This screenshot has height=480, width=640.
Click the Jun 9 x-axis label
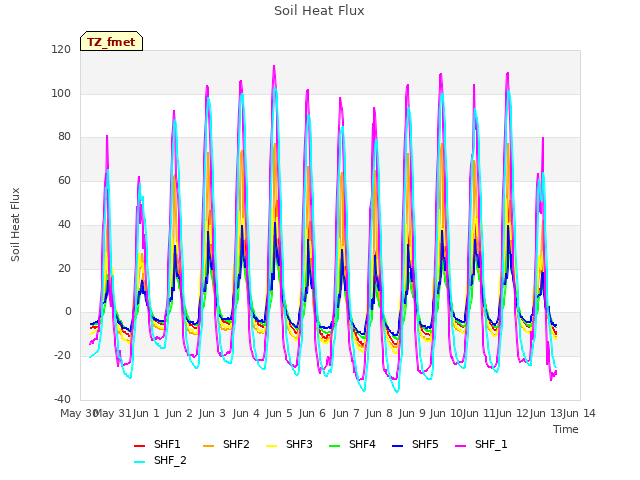click(x=412, y=413)
